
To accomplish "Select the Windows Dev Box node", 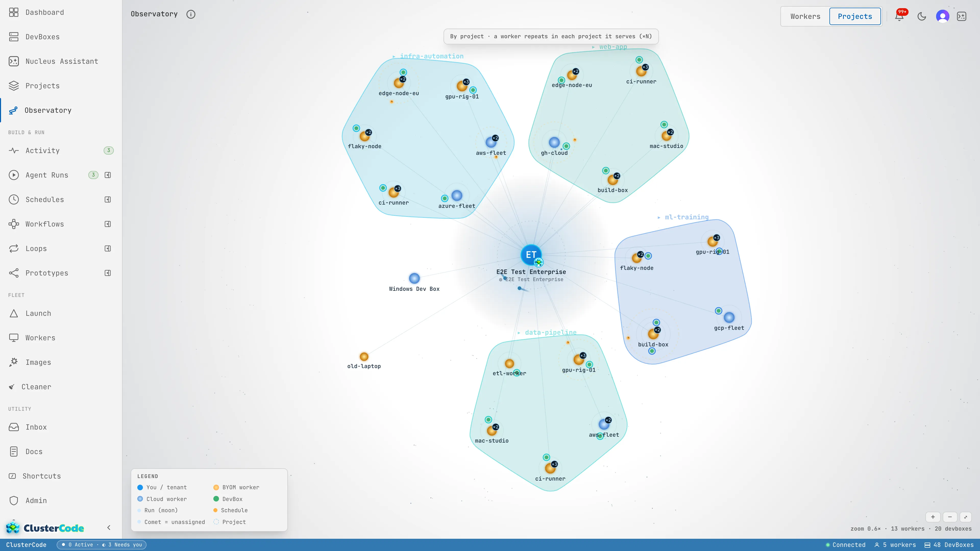I will 414,278.
